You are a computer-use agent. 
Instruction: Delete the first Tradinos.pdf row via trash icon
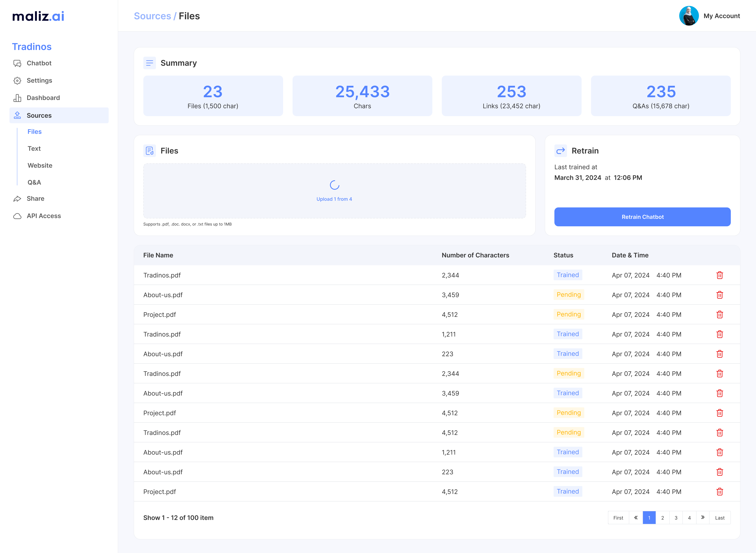pyautogui.click(x=720, y=275)
